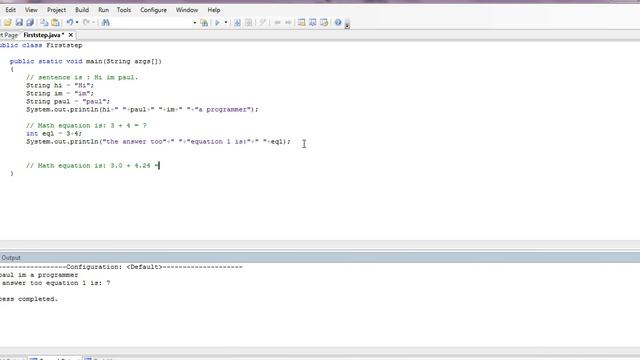The image size is (640, 360).
Task: Click the Open file toolbar icon
Action: [x=8, y=22]
